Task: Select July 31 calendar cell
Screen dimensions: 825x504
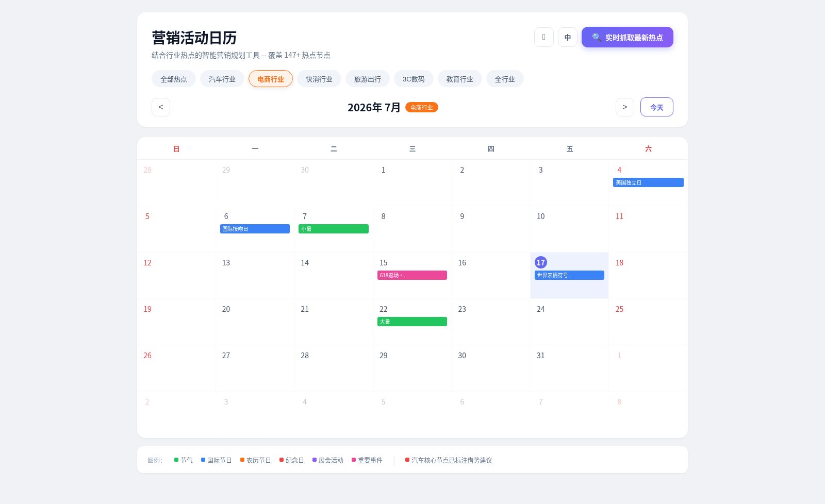Action: [x=570, y=368]
